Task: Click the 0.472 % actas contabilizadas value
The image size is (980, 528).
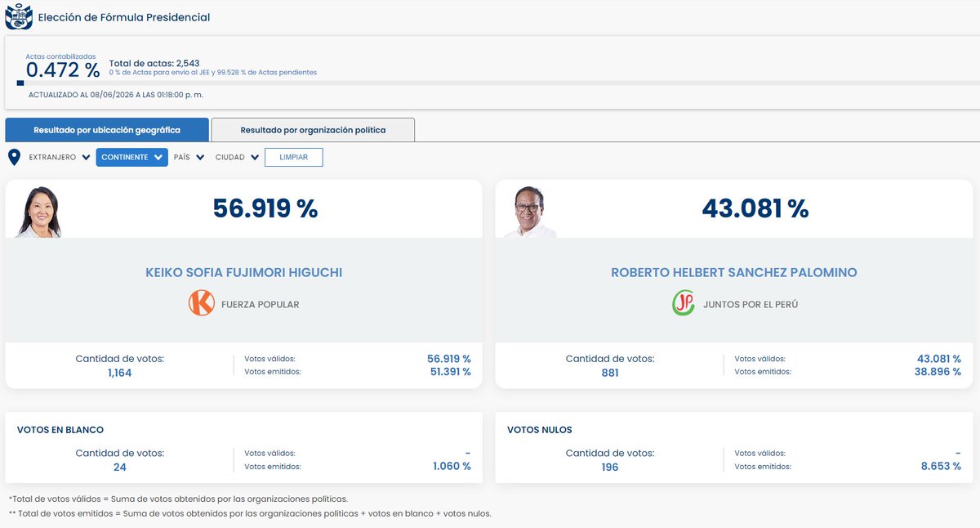Action: tap(63, 70)
